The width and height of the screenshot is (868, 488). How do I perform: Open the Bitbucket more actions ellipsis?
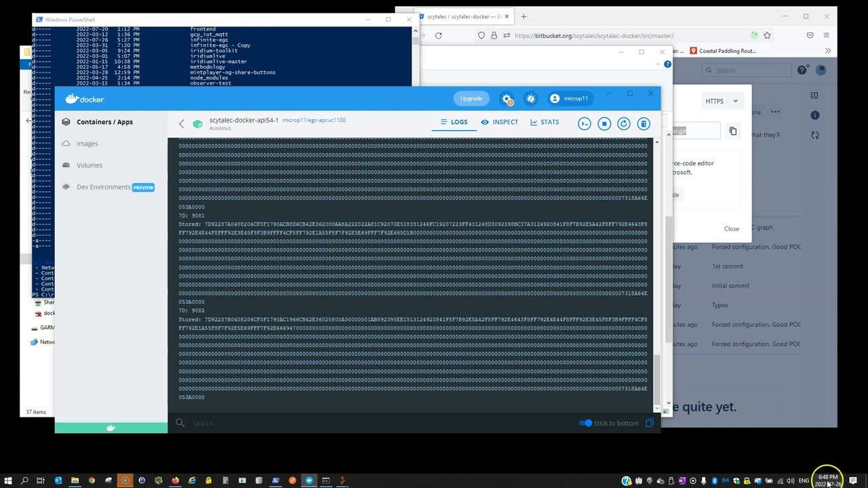(775, 112)
